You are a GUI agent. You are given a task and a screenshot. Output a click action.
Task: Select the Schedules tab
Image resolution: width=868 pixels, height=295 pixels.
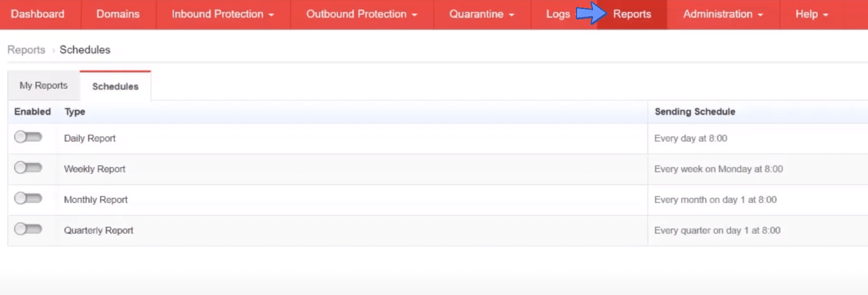pyautogui.click(x=115, y=86)
